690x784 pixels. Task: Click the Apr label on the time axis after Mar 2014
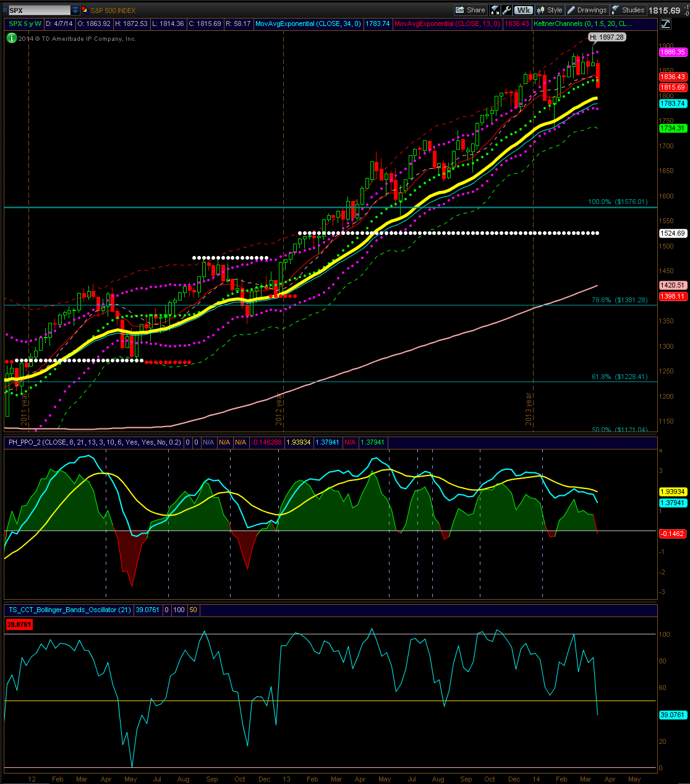610,779
